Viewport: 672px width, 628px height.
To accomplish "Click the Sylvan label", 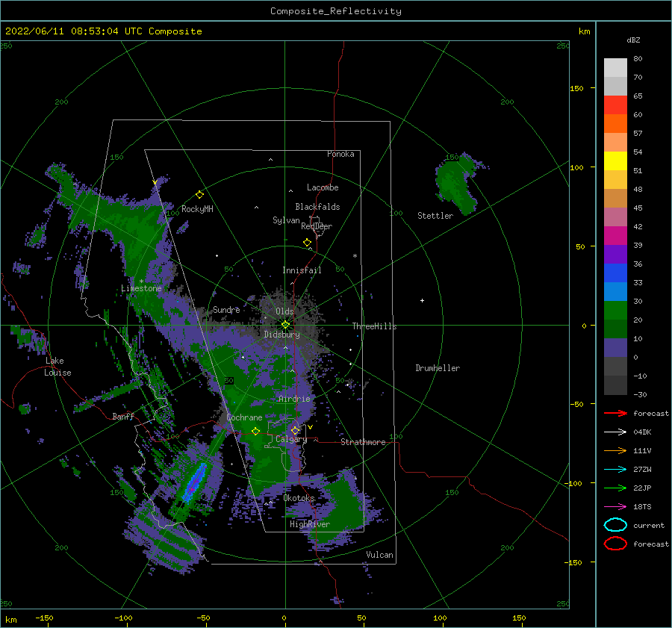I will point(286,220).
